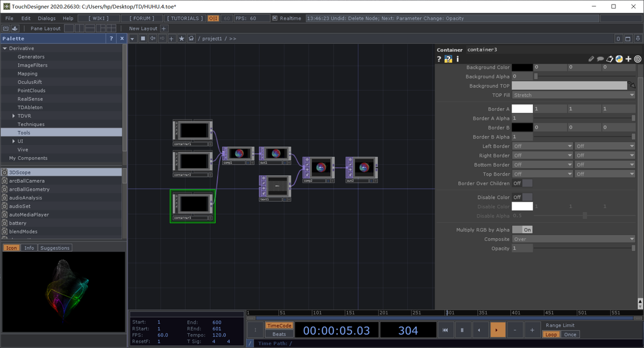Open the Dialogs menu
This screenshot has width=644, height=348.
point(46,19)
